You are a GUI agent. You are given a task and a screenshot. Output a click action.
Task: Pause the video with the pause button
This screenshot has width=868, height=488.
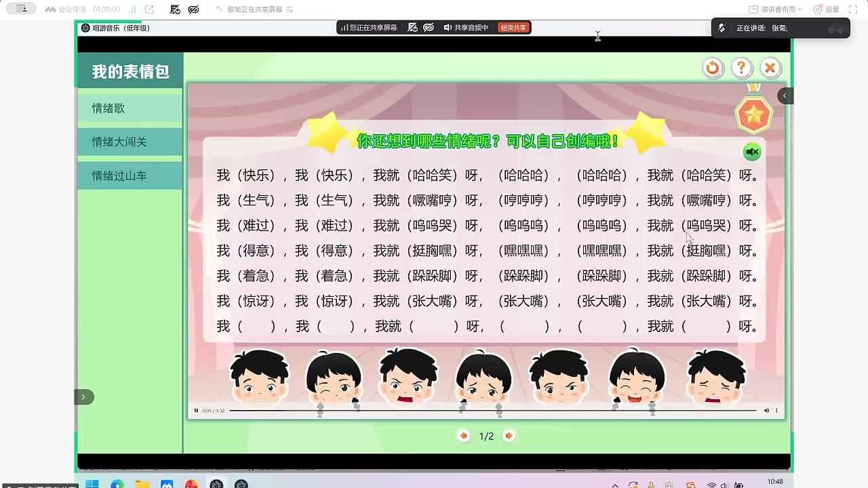196,410
